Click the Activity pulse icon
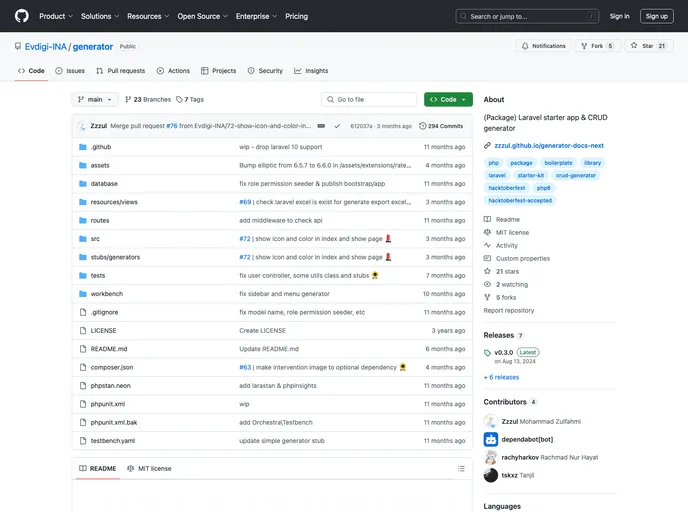Screen dimensions: 688x512 (487, 245)
